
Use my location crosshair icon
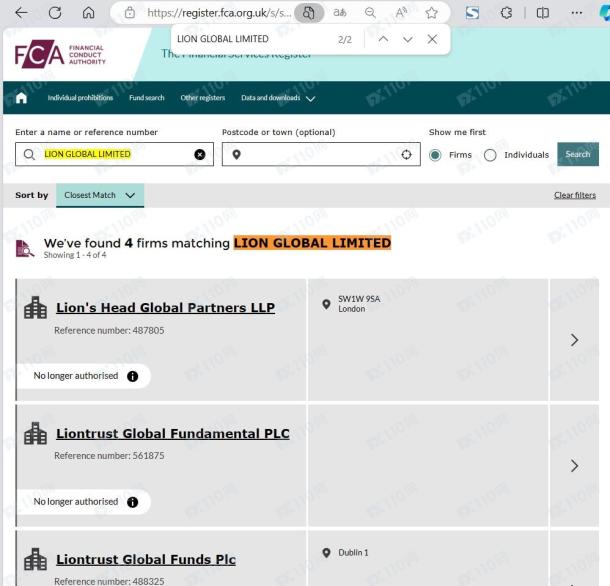coord(406,154)
